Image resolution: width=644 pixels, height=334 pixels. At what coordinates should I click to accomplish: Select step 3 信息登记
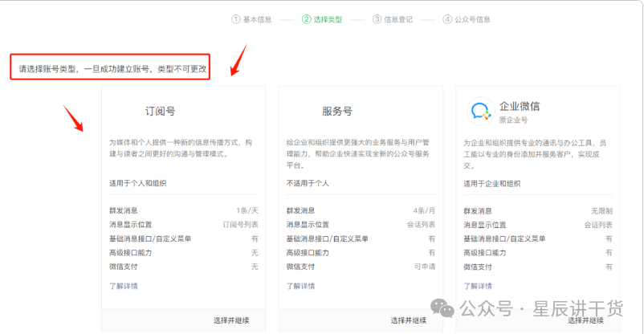[x=392, y=19]
